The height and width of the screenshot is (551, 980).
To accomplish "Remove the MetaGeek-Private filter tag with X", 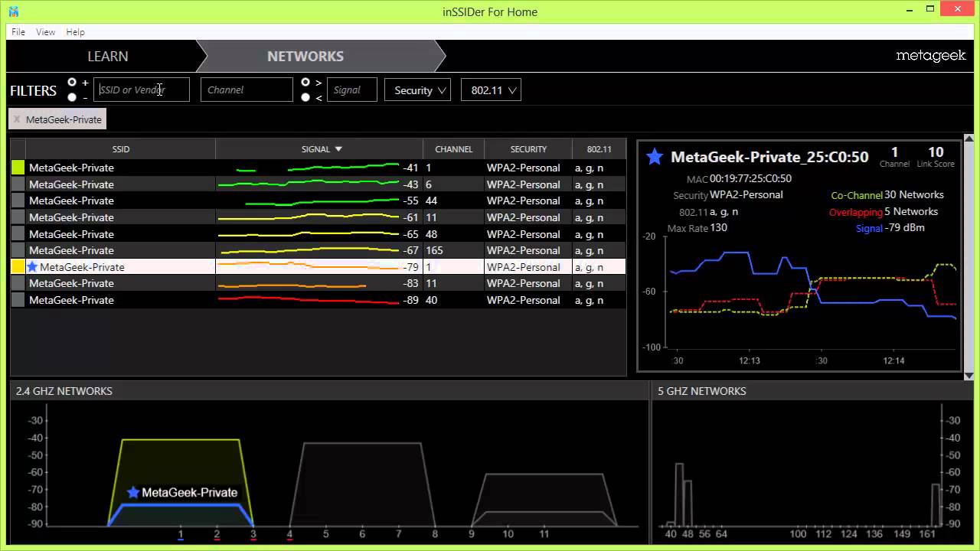I will (x=17, y=119).
